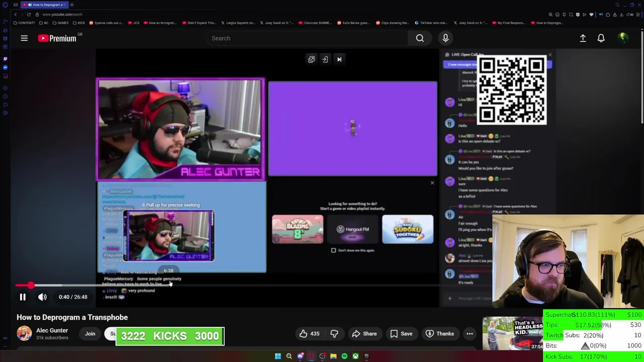Go back in the browser

point(15,15)
